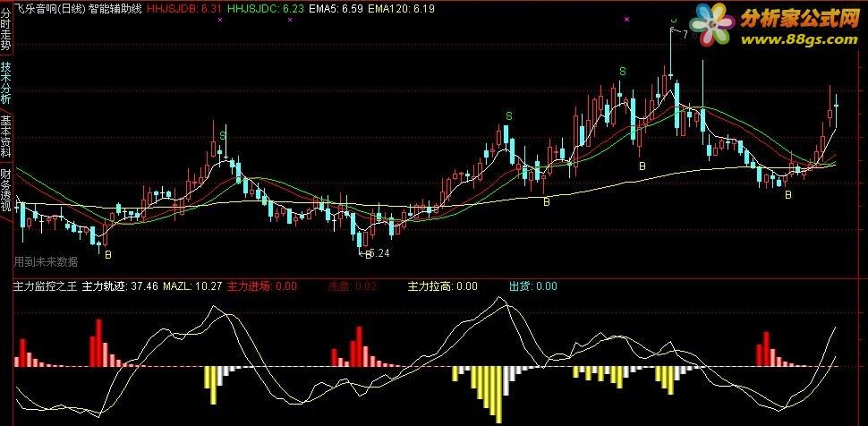This screenshot has width=868, height=426.
Task: Select the 财务透视 side tab
Action: tap(5, 191)
